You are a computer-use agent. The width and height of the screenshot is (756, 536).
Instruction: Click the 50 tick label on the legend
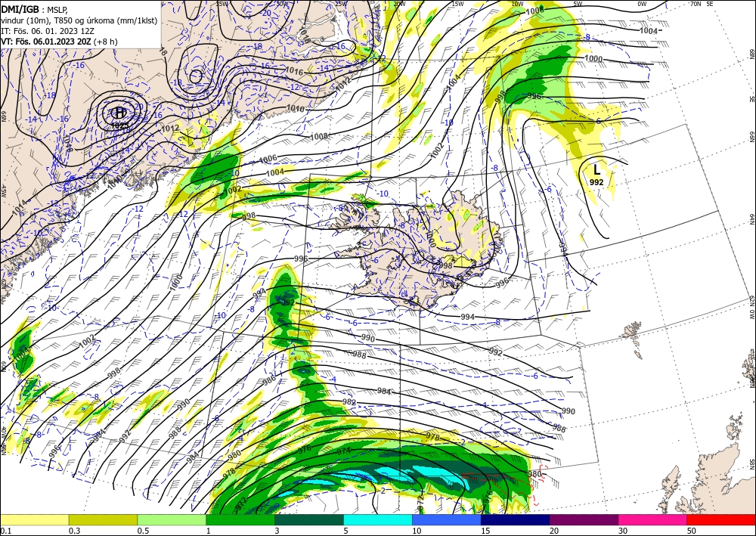(692, 531)
